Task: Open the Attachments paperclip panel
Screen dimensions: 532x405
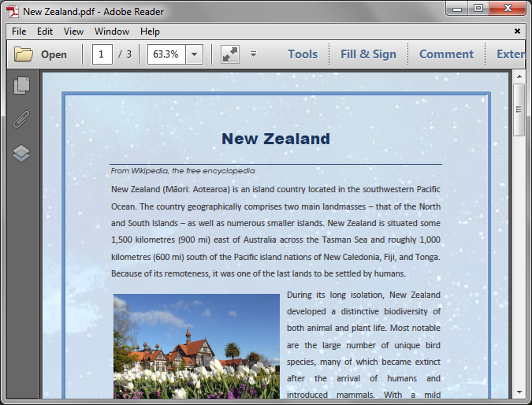Action: tap(21, 119)
